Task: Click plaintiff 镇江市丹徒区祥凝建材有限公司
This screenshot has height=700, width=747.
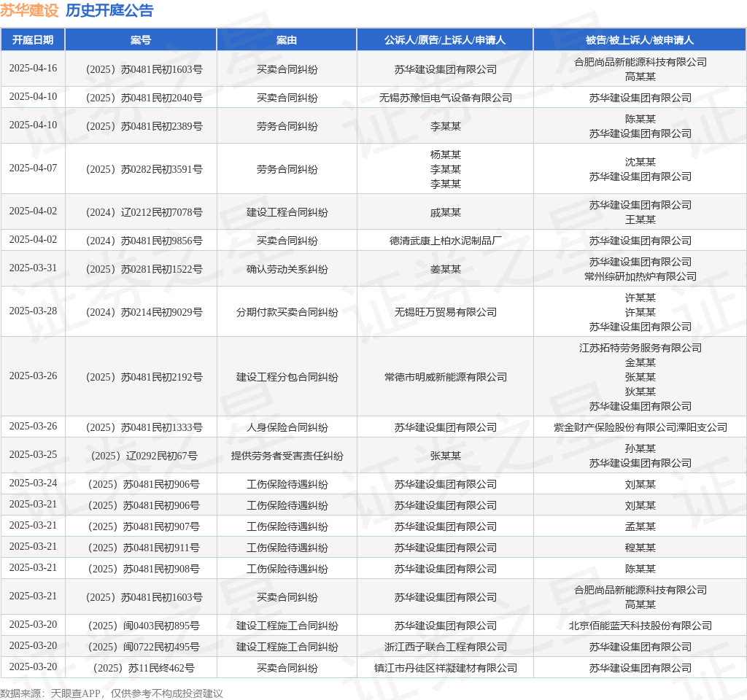Action: coord(446,668)
